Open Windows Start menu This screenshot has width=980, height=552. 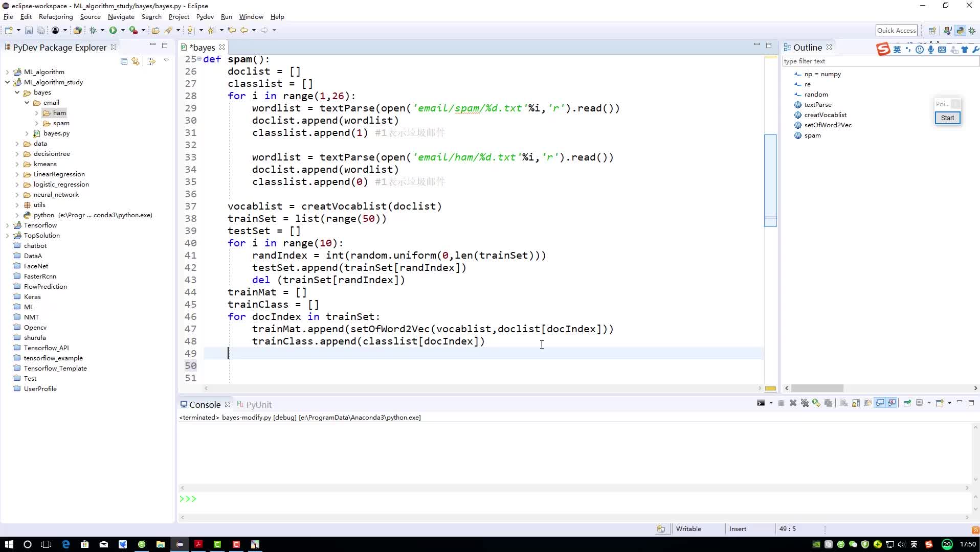point(9,544)
